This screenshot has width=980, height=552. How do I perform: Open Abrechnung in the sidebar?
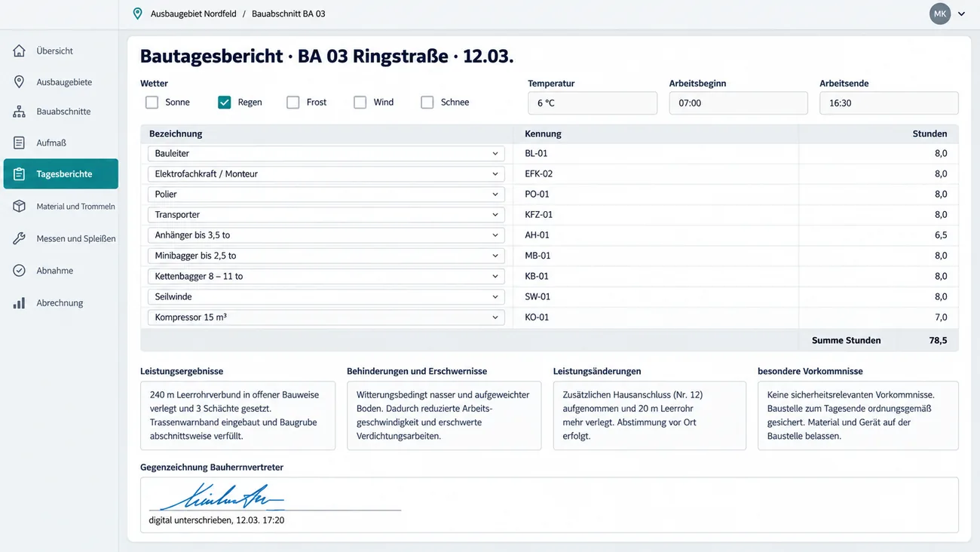(x=60, y=303)
